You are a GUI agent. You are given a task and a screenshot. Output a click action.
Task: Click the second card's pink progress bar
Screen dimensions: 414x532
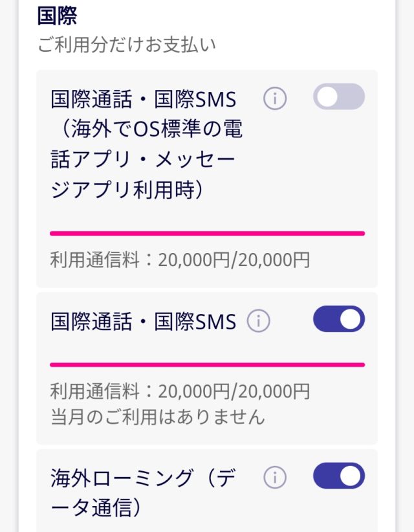tap(207, 362)
